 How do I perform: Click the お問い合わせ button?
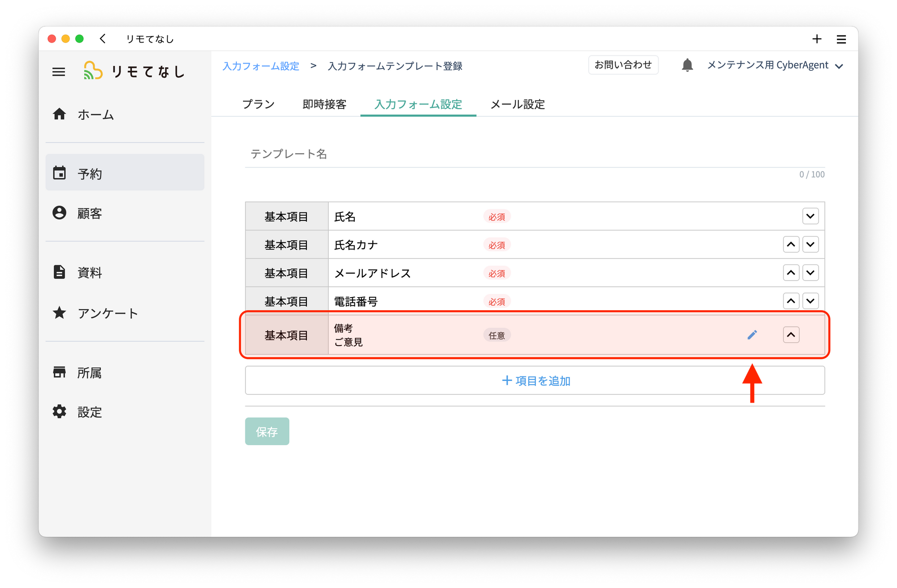[623, 65]
